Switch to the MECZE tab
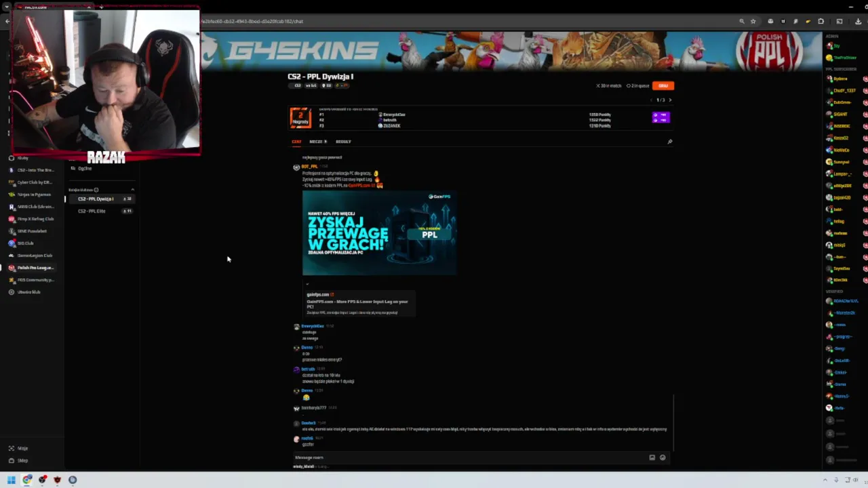 point(318,142)
